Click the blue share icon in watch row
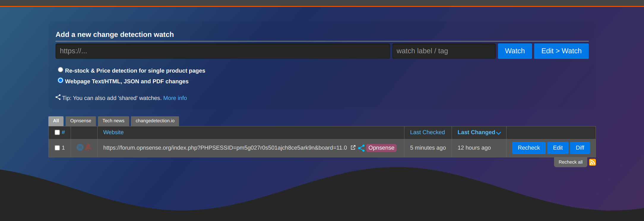 pyautogui.click(x=361, y=148)
